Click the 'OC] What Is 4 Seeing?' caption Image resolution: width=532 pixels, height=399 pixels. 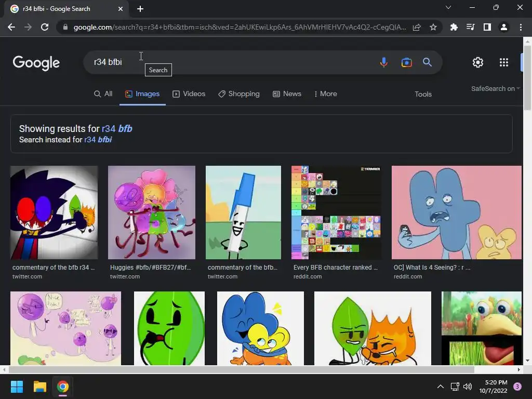pyautogui.click(x=432, y=268)
